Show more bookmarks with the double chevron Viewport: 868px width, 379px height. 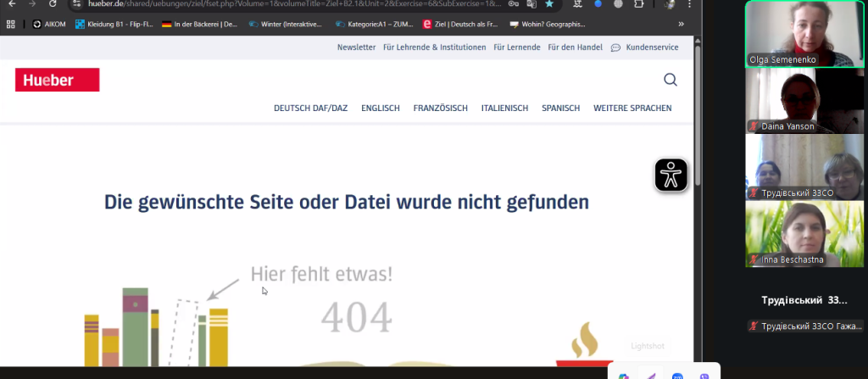pos(681,25)
